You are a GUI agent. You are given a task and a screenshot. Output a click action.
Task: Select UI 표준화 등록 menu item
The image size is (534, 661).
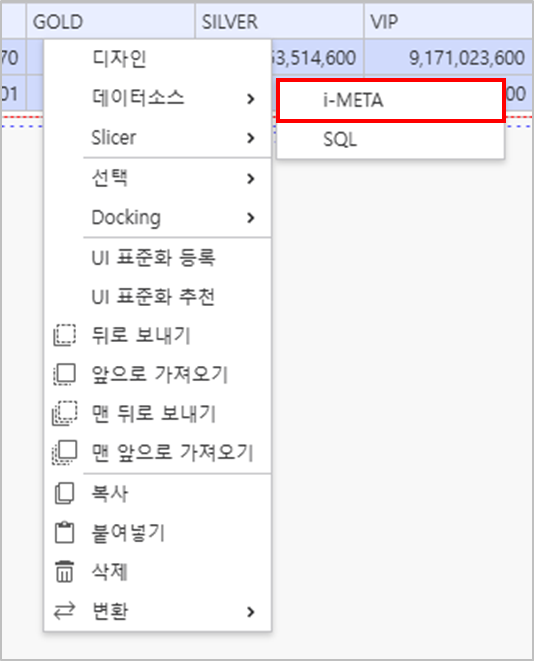157,258
